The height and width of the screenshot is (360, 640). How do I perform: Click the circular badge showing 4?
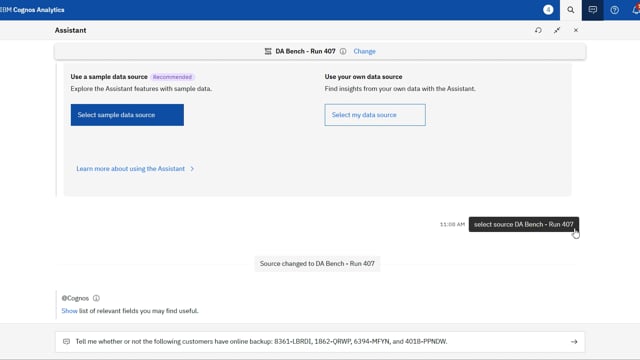point(548,10)
